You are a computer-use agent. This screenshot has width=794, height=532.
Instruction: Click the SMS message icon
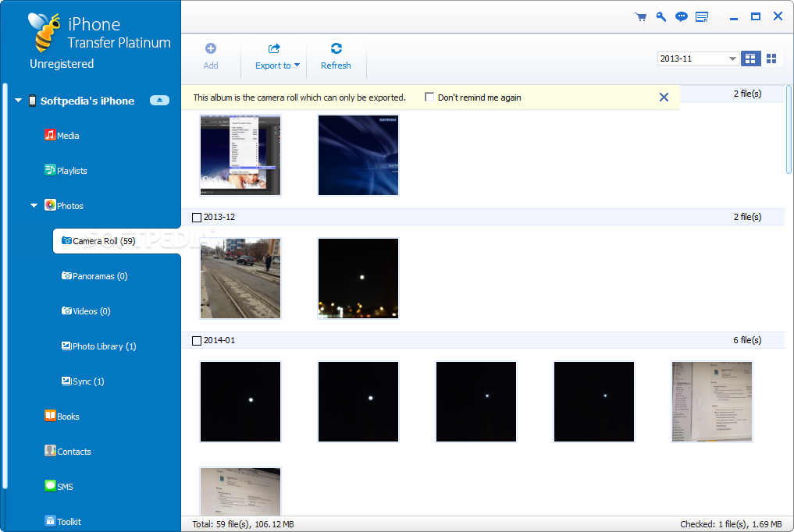pyautogui.click(x=50, y=486)
